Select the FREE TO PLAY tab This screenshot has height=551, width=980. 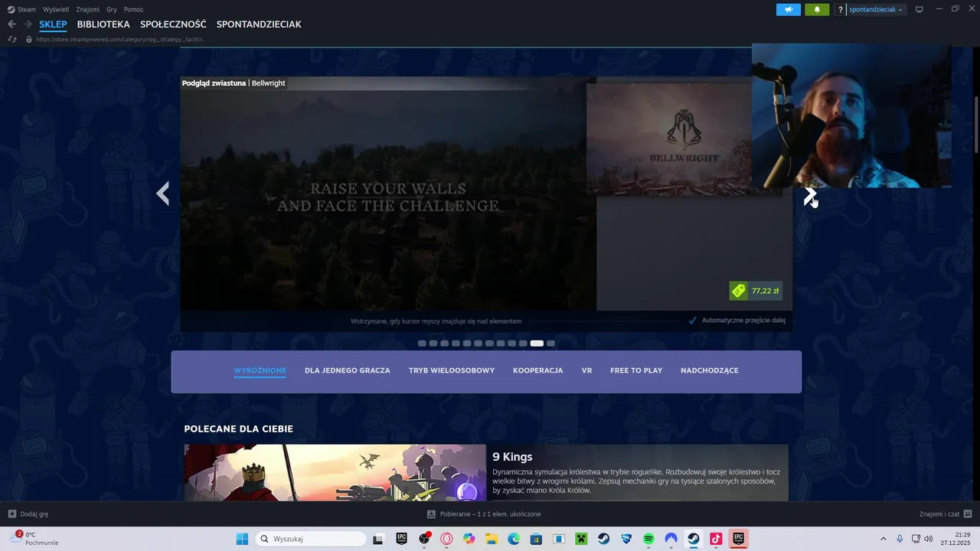(636, 370)
